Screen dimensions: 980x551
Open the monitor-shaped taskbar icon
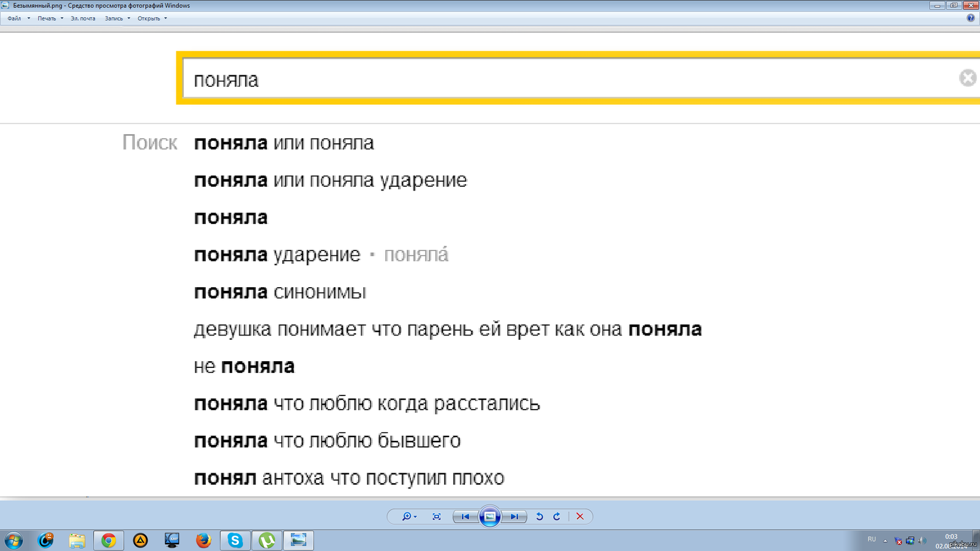tap(172, 541)
